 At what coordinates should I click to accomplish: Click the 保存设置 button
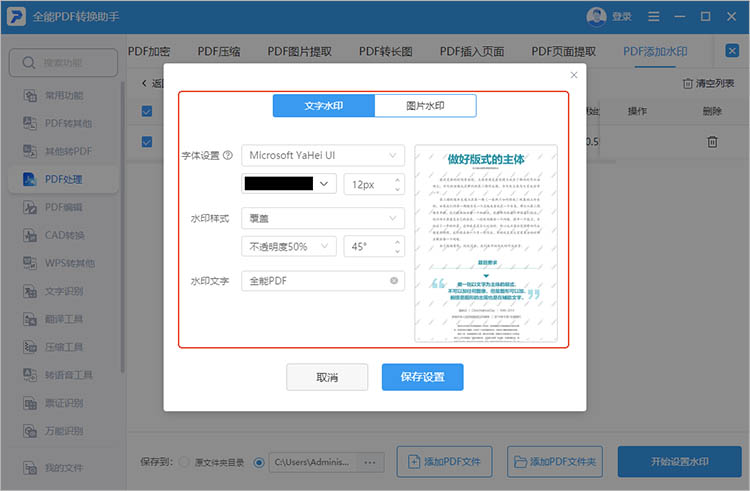click(422, 377)
